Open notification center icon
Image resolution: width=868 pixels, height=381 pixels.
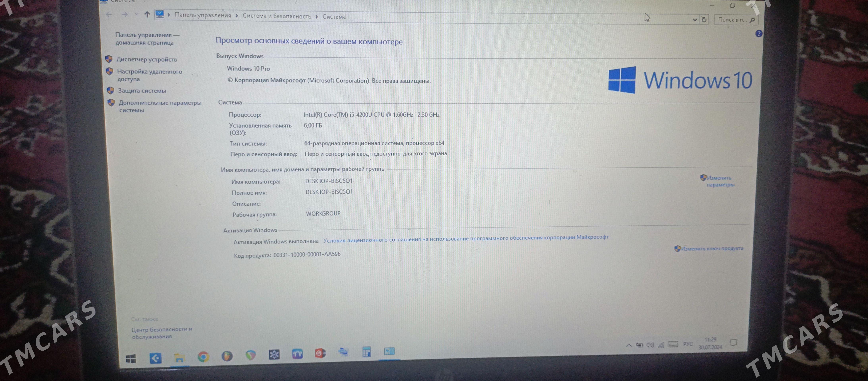tap(733, 343)
